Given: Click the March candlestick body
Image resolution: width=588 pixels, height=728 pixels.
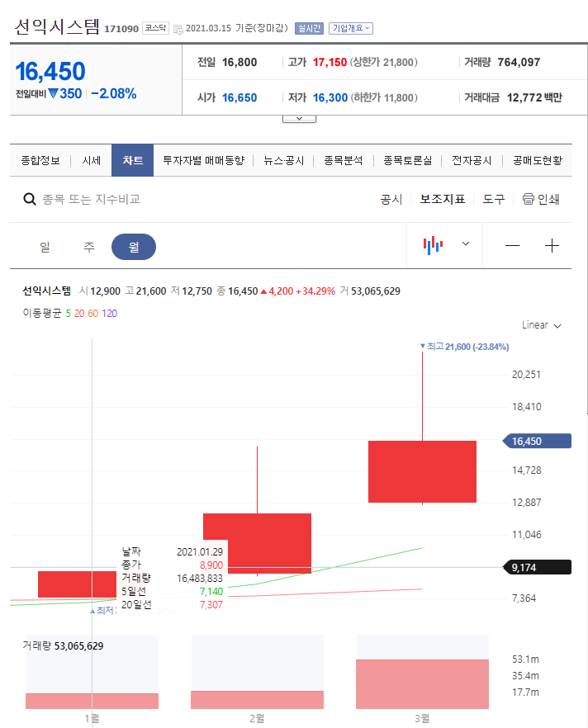Looking at the screenshot, I should (422, 471).
